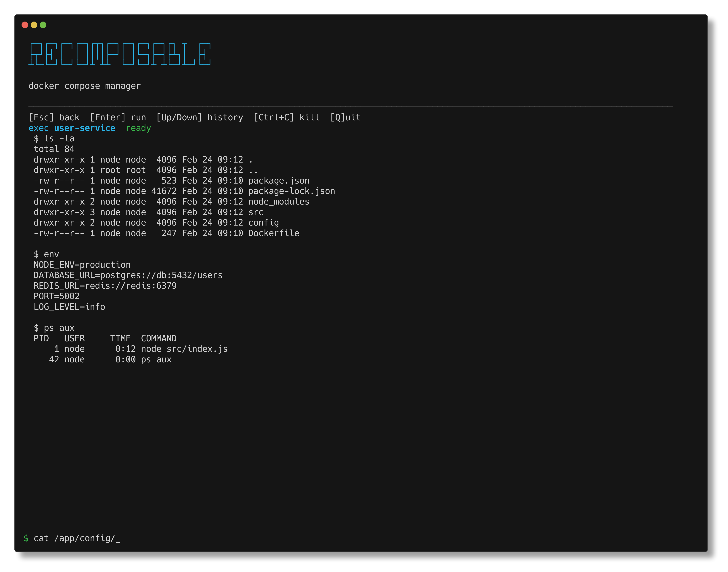728x572 pixels.
Task: Select the package.json file row
Action: pos(171,181)
